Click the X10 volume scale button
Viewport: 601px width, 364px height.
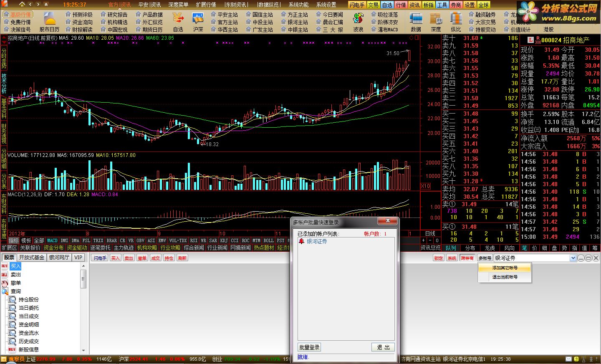[x=425, y=186]
